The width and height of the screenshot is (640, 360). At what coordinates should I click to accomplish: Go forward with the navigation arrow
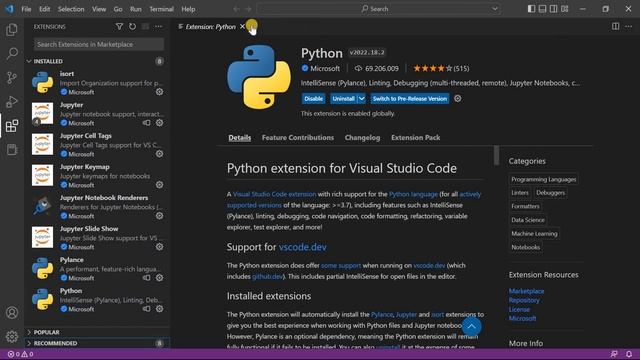(248, 9)
